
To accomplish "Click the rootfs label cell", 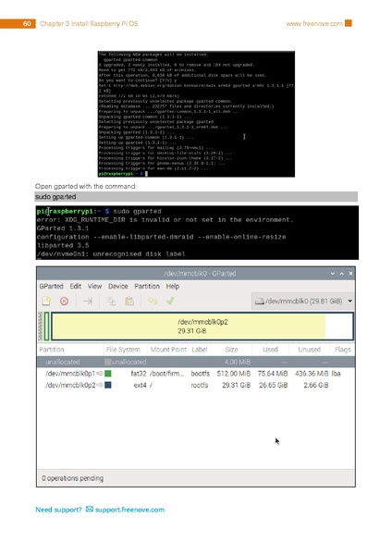I will 200,385.
